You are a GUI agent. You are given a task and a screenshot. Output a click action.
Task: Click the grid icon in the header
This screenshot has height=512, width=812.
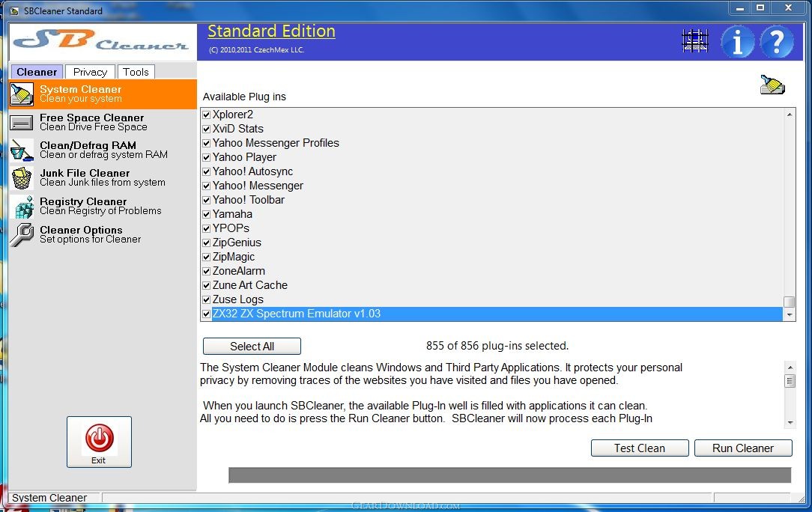(695, 41)
